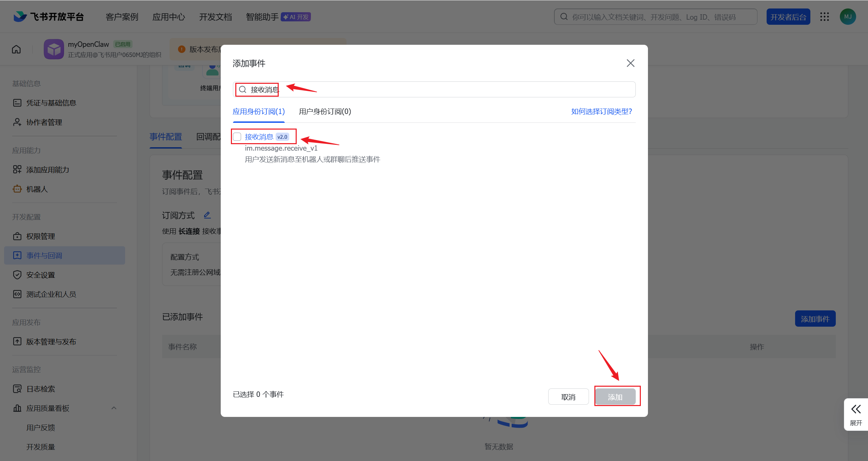Open 安全设置 in sidebar

pos(41,275)
